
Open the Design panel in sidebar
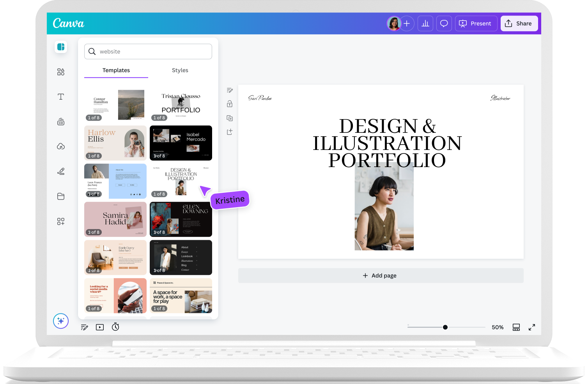click(61, 47)
